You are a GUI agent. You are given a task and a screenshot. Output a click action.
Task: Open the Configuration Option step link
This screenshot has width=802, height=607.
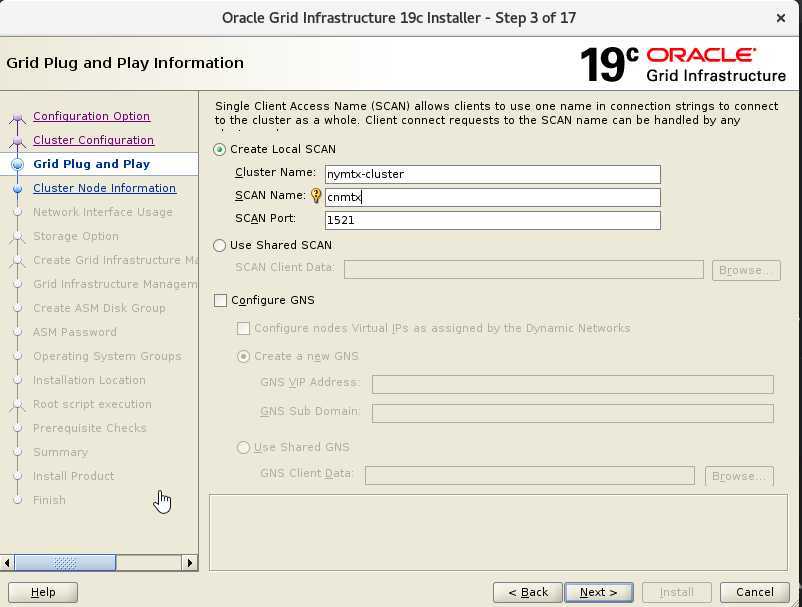pos(92,116)
